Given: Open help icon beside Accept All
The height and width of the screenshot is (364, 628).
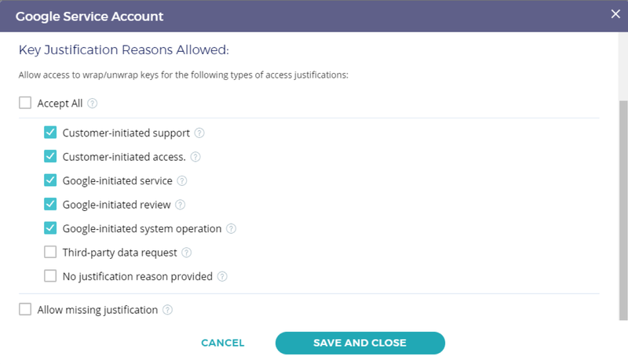Looking at the screenshot, I should tap(93, 104).
